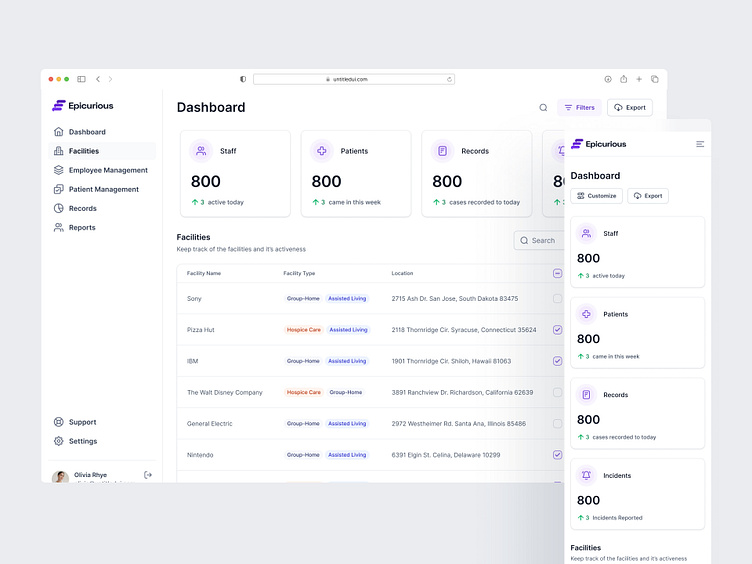The width and height of the screenshot is (752, 564).
Task: Click the Sony row address text
Action: (455, 298)
